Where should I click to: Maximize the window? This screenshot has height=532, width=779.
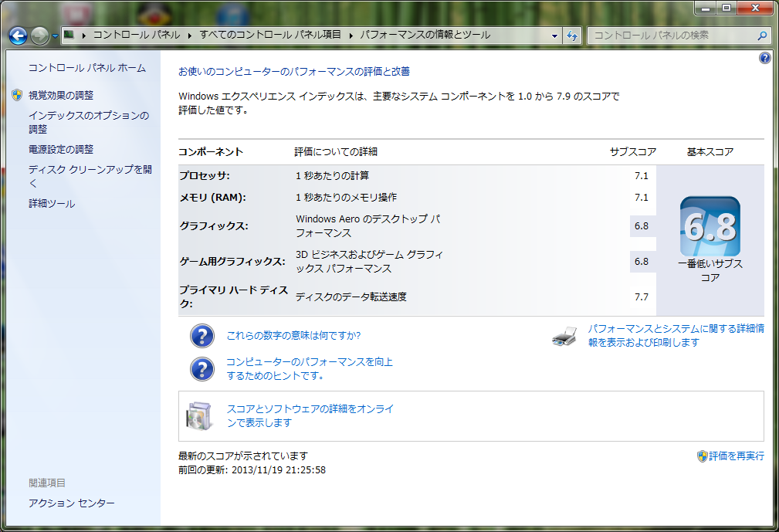coord(727,8)
